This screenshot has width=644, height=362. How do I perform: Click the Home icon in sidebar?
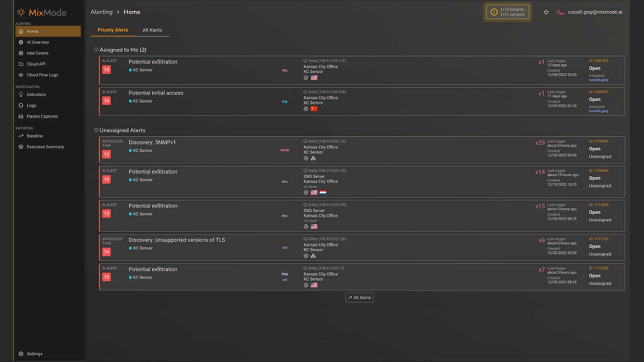point(21,32)
